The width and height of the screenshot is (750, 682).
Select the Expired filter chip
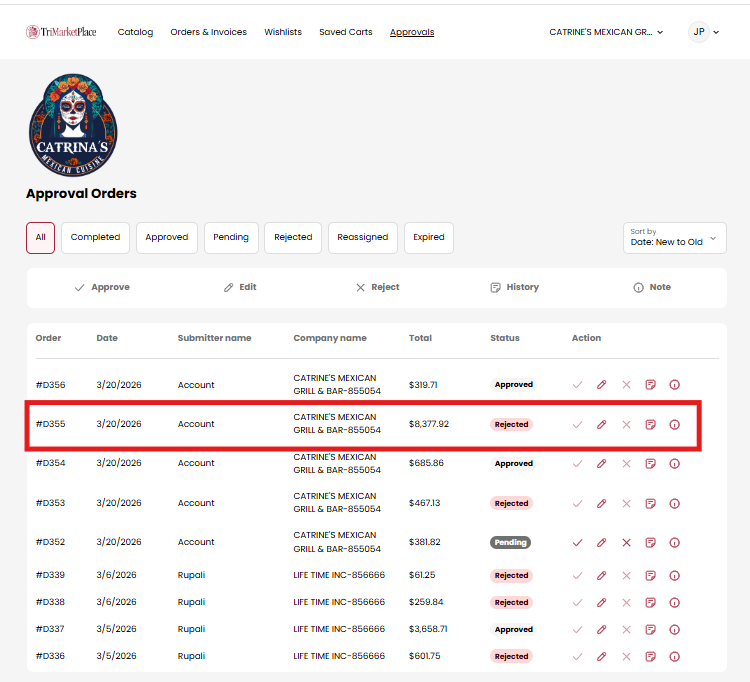pyautogui.click(x=429, y=238)
